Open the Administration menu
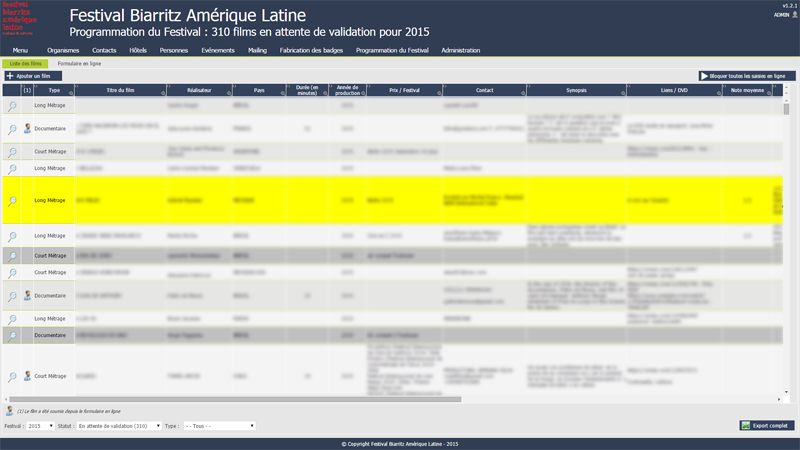 pyautogui.click(x=461, y=51)
